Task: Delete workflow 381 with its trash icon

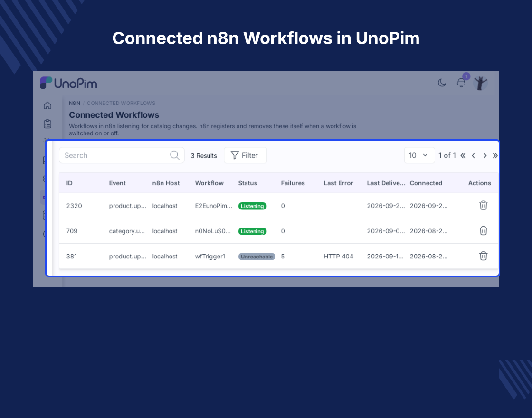Action: pos(484,256)
